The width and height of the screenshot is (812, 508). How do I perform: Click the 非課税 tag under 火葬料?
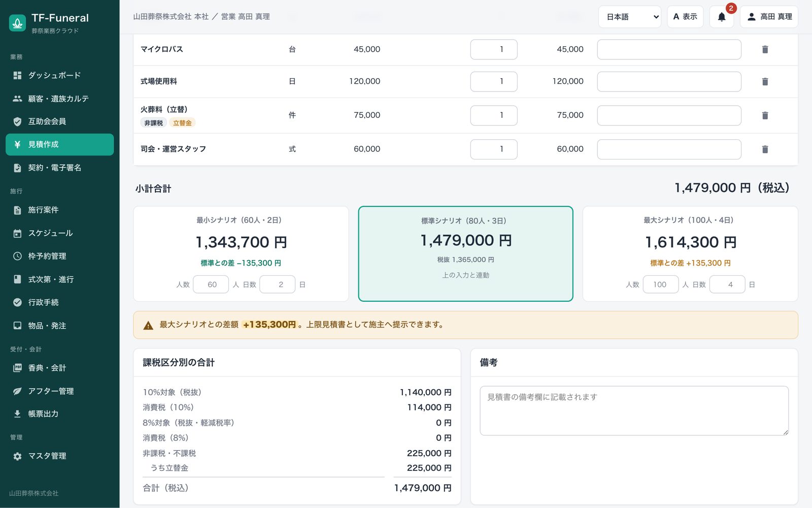click(x=153, y=123)
